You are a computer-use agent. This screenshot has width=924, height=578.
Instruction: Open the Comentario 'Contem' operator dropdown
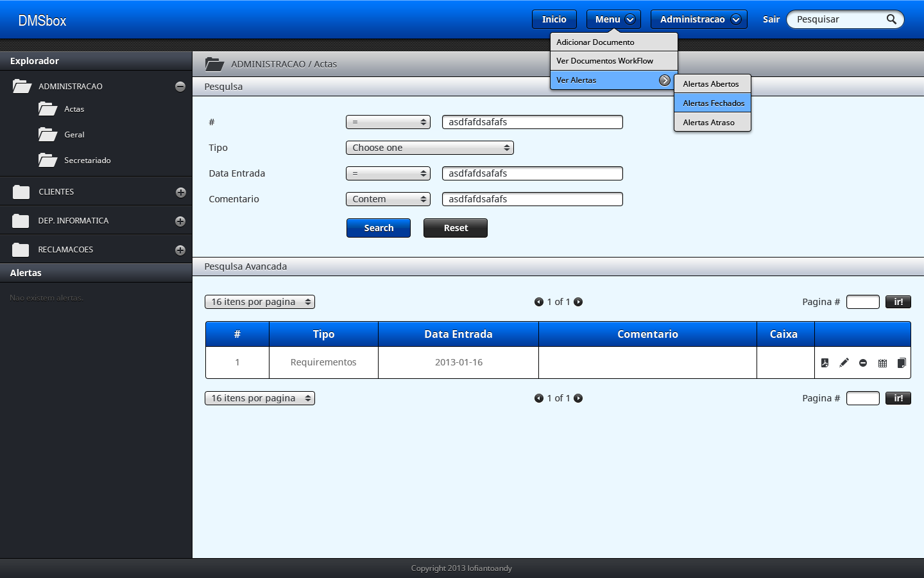pyautogui.click(x=388, y=199)
